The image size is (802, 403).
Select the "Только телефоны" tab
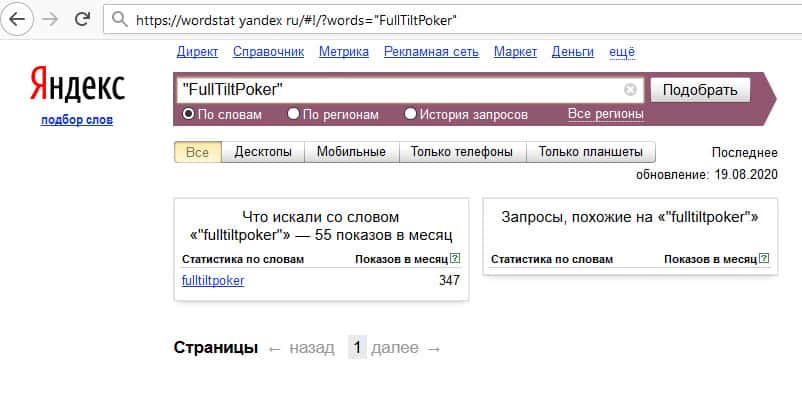click(x=462, y=152)
